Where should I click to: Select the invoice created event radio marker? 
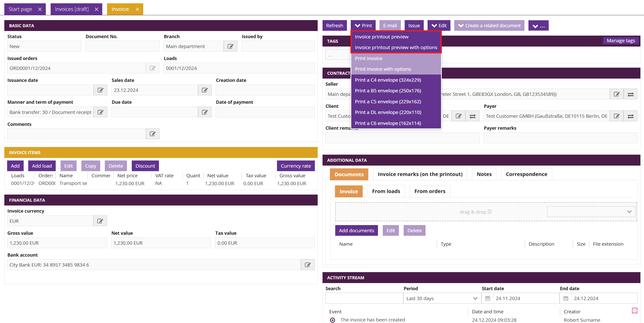332,320
